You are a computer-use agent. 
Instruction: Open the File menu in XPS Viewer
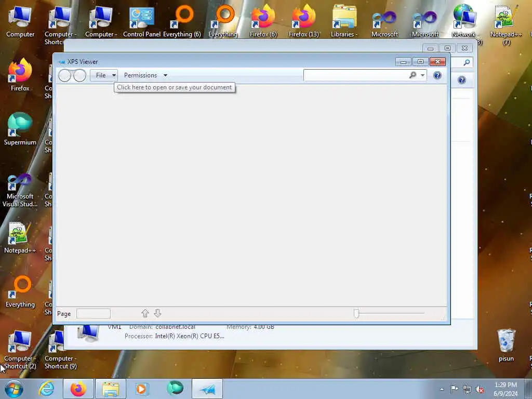click(x=101, y=75)
